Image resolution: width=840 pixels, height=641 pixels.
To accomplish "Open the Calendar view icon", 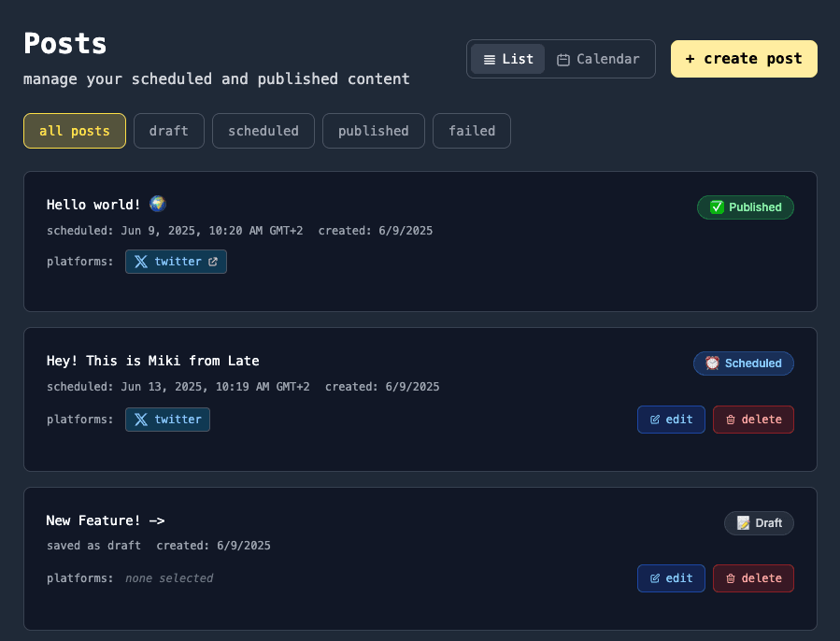I will coord(563,59).
